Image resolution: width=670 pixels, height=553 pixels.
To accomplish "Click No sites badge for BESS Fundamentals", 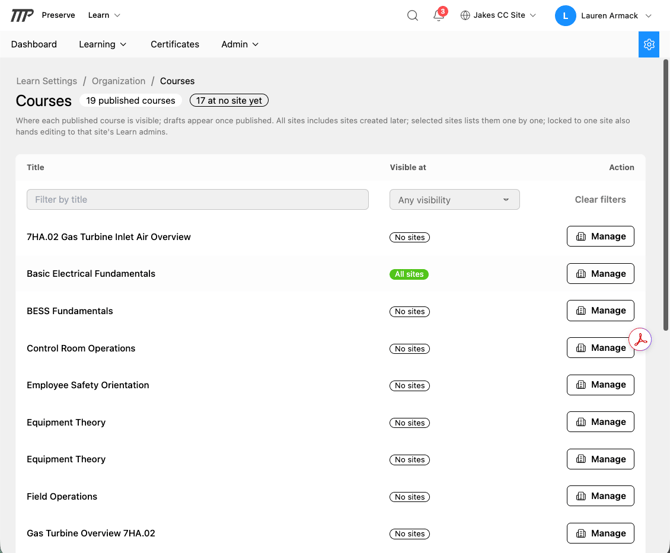I will [409, 312].
